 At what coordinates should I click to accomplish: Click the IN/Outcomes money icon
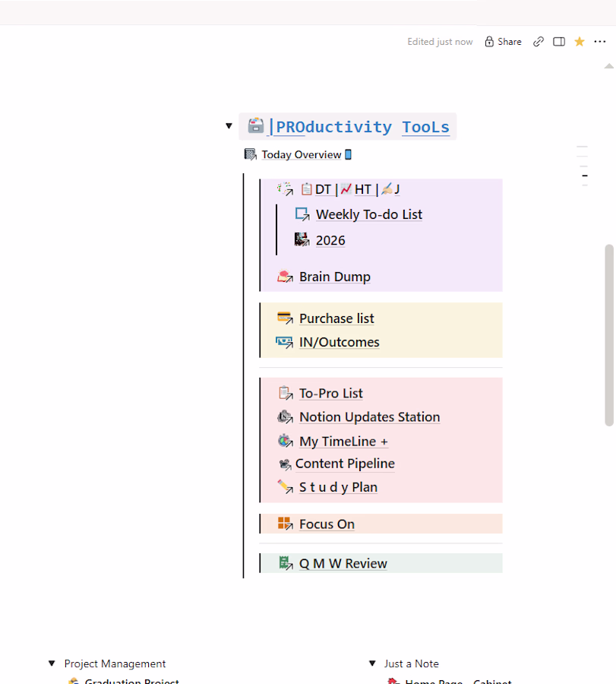[x=284, y=342]
